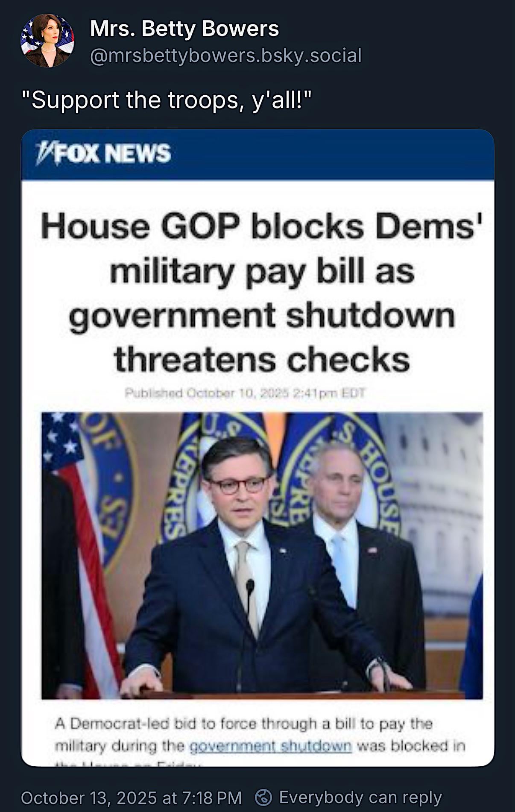
Task: Open Mrs. Betty Bowers profile avatar
Action: coord(47,41)
